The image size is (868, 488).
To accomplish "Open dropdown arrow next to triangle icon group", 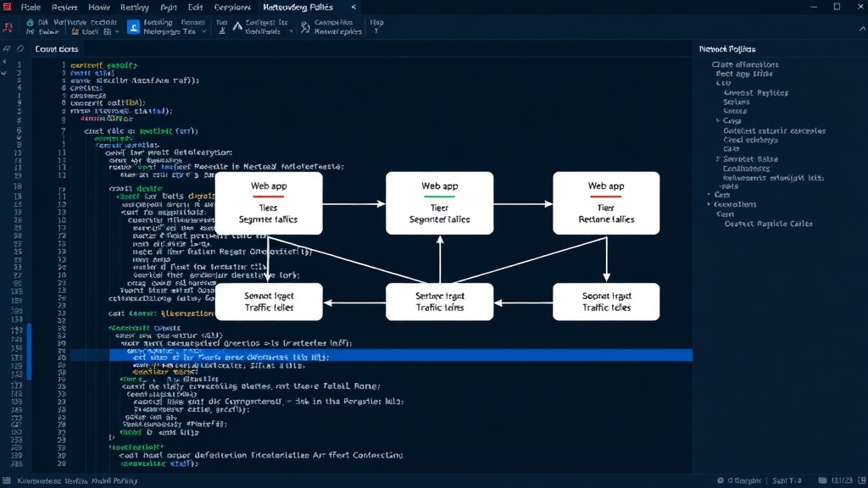I will [292, 31].
